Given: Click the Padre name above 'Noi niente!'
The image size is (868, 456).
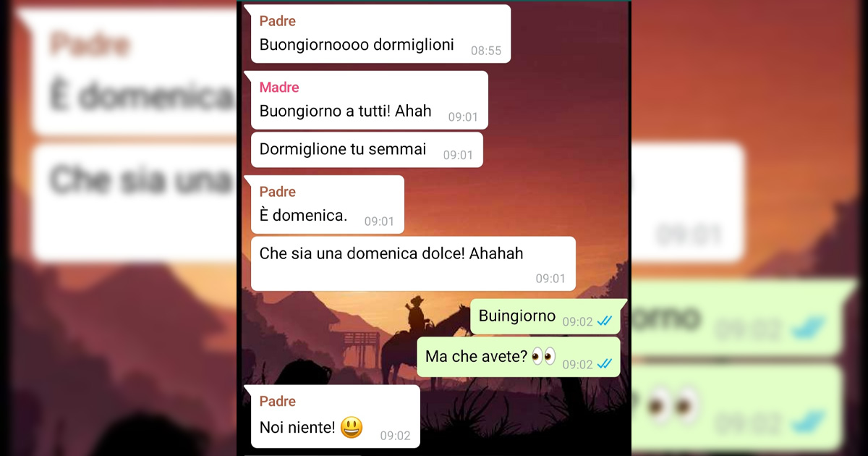Looking at the screenshot, I should pyautogui.click(x=278, y=402).
